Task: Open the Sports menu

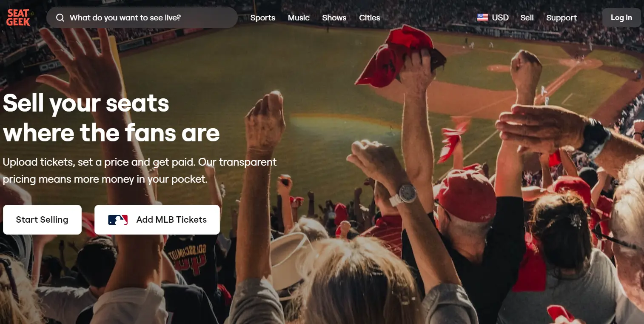Action: (262, 18)
